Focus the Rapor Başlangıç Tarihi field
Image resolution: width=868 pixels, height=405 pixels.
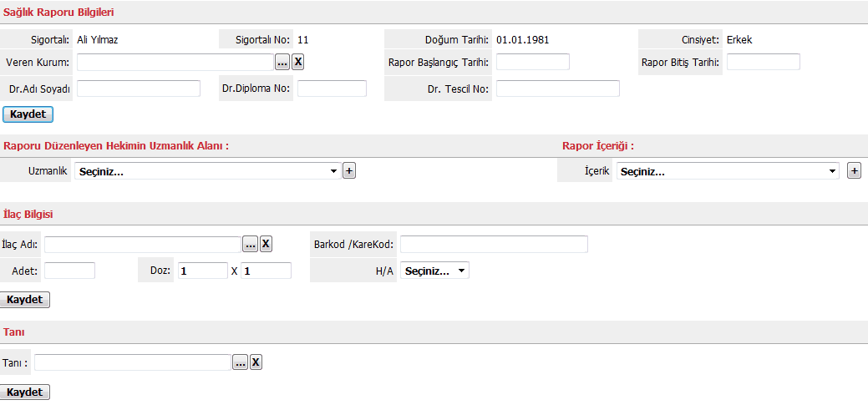coord(532,62)
